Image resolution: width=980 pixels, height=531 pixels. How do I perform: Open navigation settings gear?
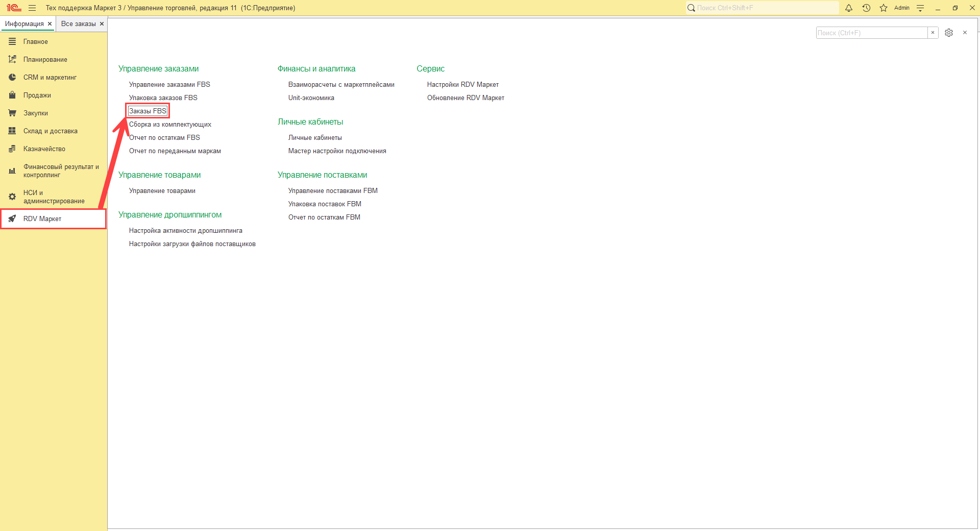click(949, 33)
